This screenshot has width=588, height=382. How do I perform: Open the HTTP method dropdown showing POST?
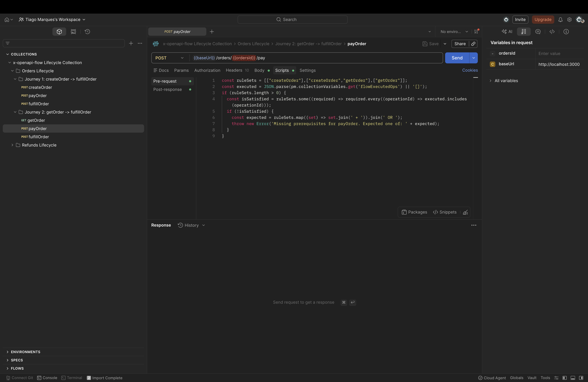(x=169, y=58)
